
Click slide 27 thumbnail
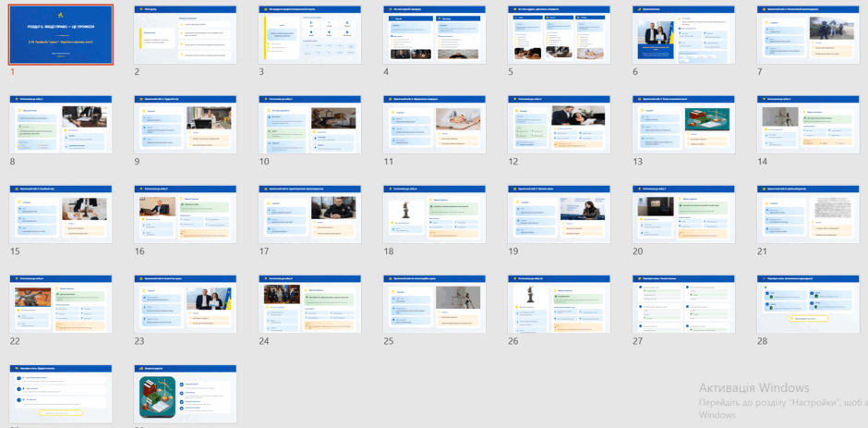click(x=683, y=304)
